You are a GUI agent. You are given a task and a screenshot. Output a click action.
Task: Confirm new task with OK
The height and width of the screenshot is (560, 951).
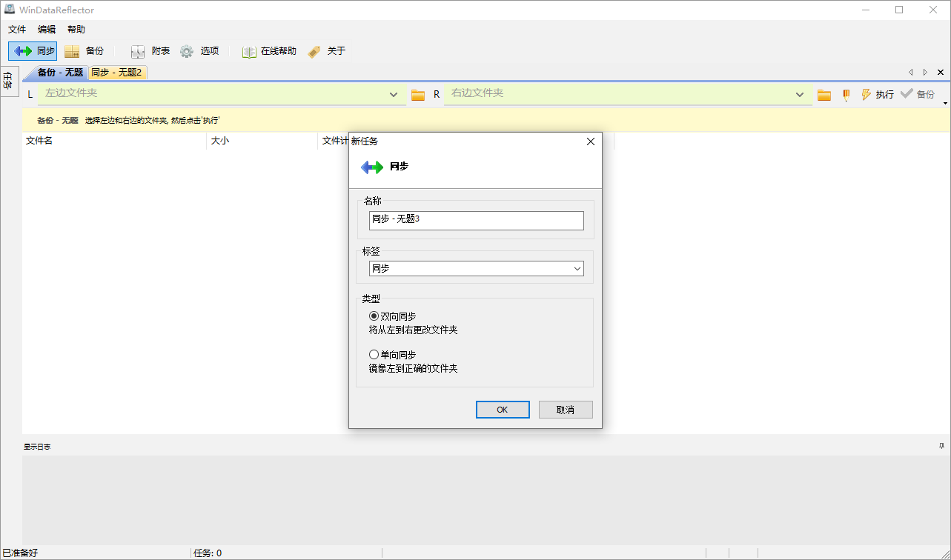tap(503, 410)
